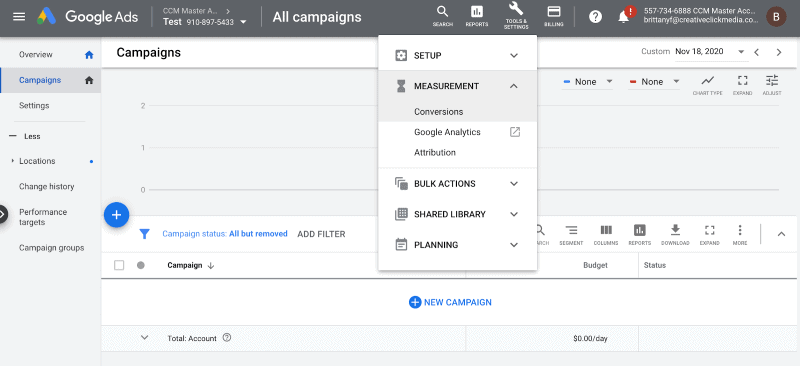Open the red None metric dropdown
Screen dimensions: 800x366
pyautogui.click(x=654, y=82)
